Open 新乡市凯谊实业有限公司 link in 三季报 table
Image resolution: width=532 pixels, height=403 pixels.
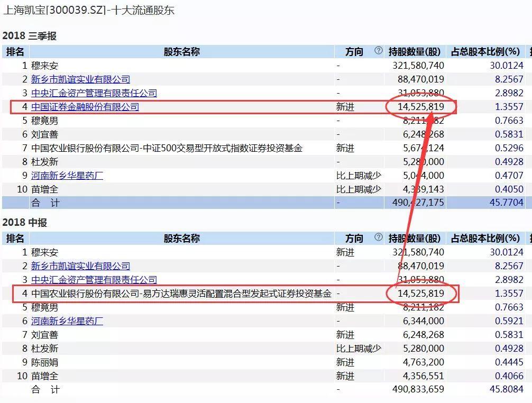point(80,79)
